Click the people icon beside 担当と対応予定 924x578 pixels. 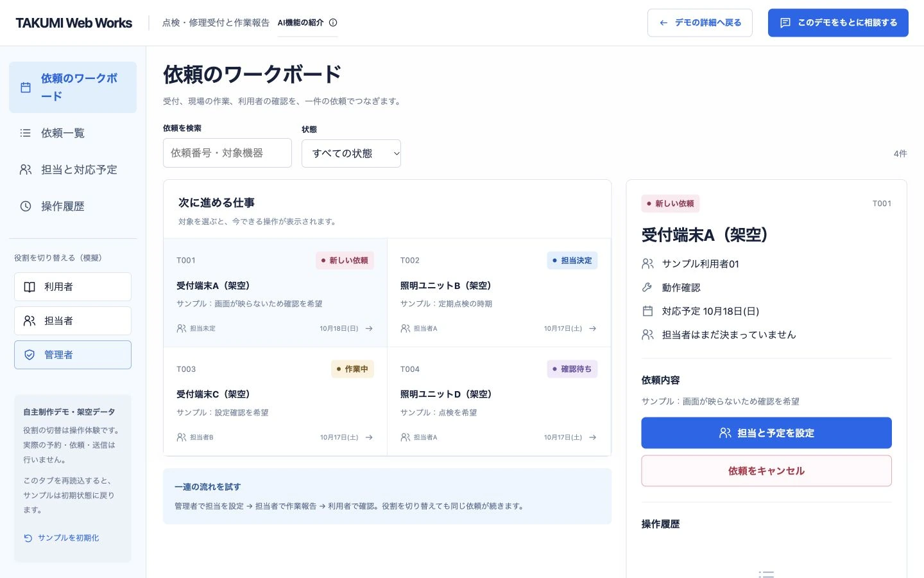[x=26, y=170]
